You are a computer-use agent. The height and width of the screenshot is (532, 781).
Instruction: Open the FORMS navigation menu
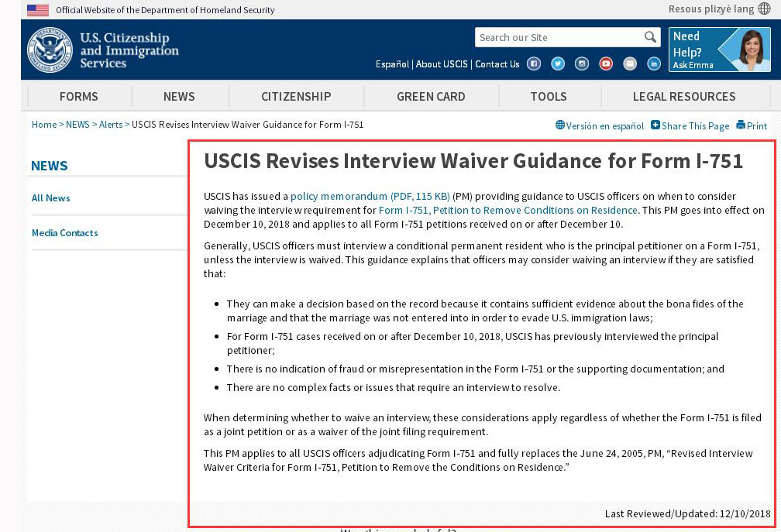coord(79,97)
